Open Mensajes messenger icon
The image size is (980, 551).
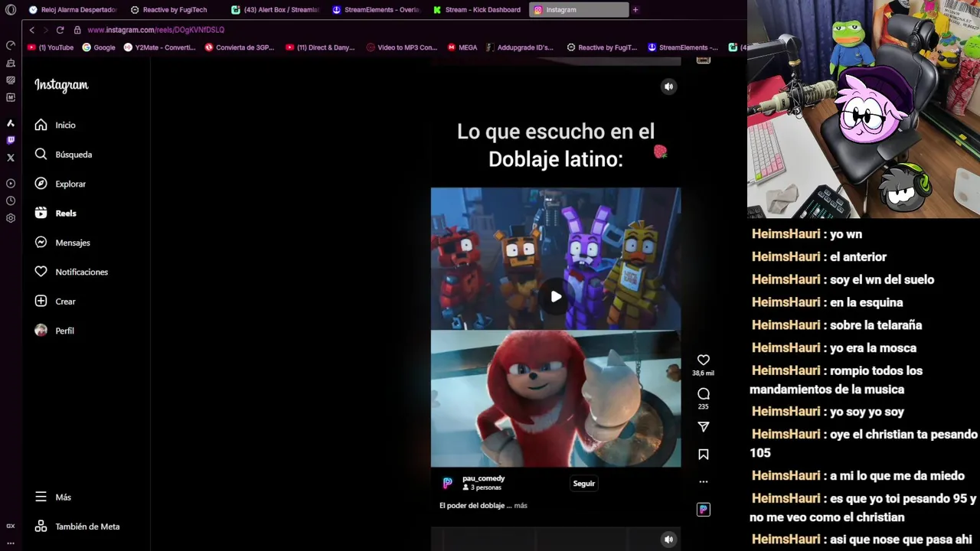(x=41, y=243)
